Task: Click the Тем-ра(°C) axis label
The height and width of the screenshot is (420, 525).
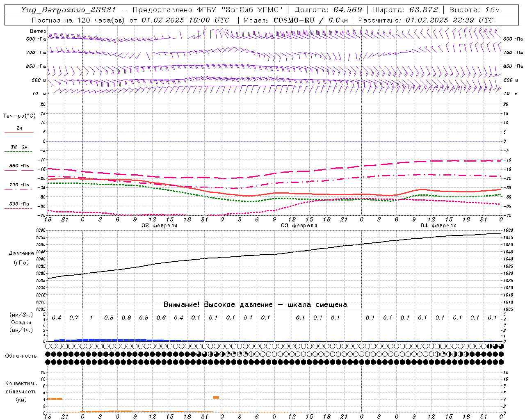Action: coord(19,116)
